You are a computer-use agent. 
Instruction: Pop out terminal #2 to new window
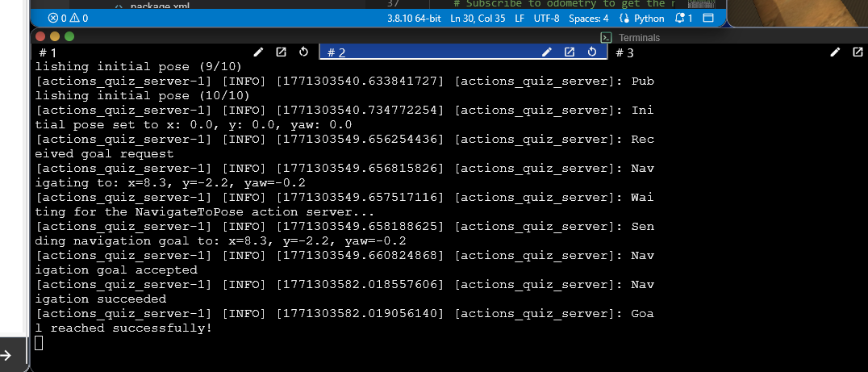coord(570,52)
